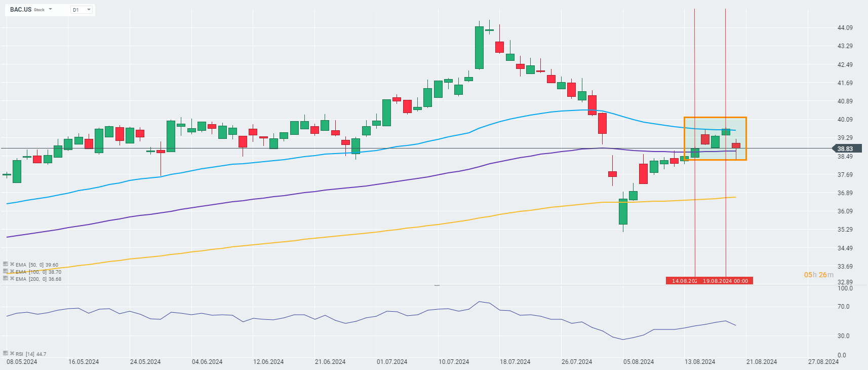
Task: Remove the EMA 100 indicator with its X
Action: pyautogui.click(x=12, y=271)
